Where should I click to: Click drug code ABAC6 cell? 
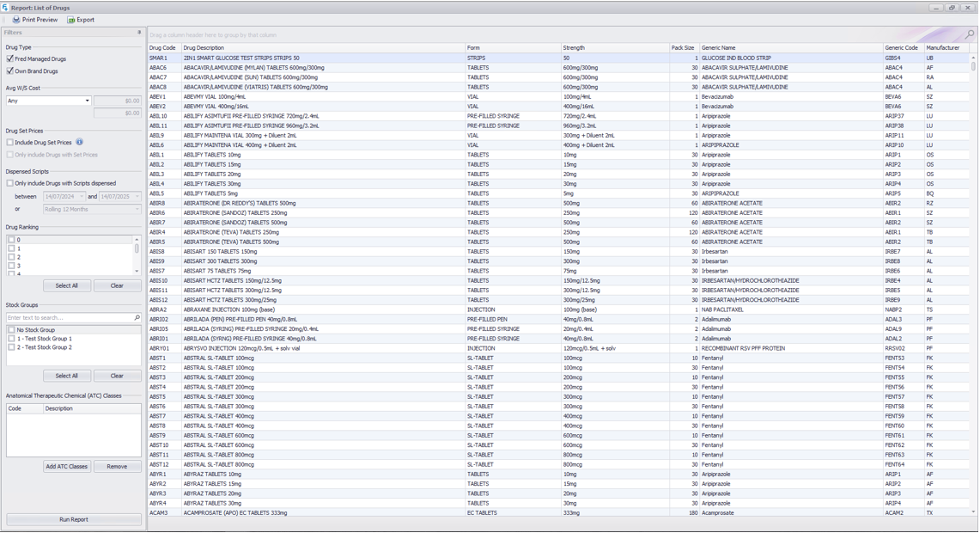[x=164, y=68]
